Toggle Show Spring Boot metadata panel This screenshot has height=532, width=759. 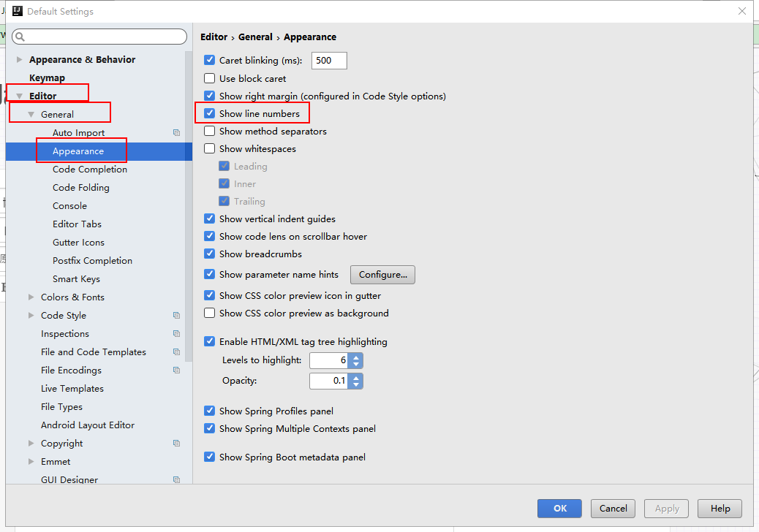[210, 457]
